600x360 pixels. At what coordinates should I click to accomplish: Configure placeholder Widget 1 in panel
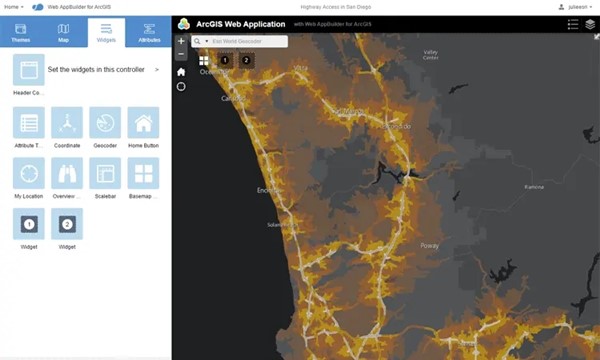(x=29, y=224)
